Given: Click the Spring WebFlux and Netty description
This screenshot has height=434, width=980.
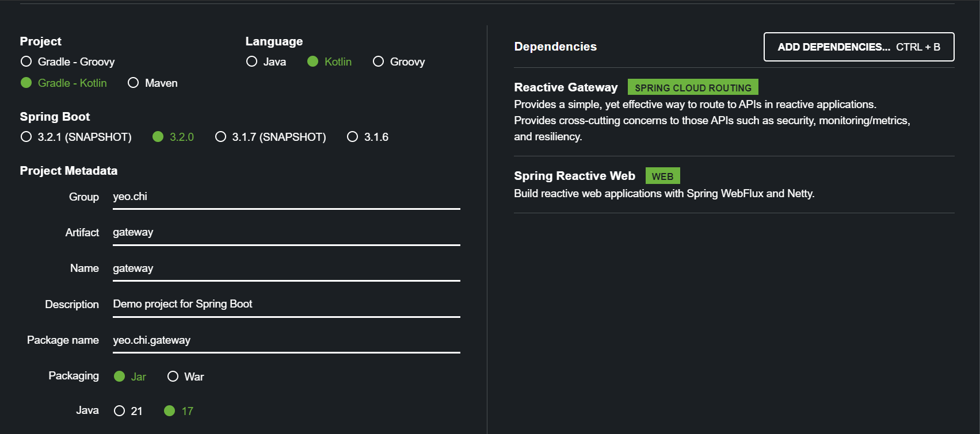Looking at the screenshot, I should click(x=664, y=194).
